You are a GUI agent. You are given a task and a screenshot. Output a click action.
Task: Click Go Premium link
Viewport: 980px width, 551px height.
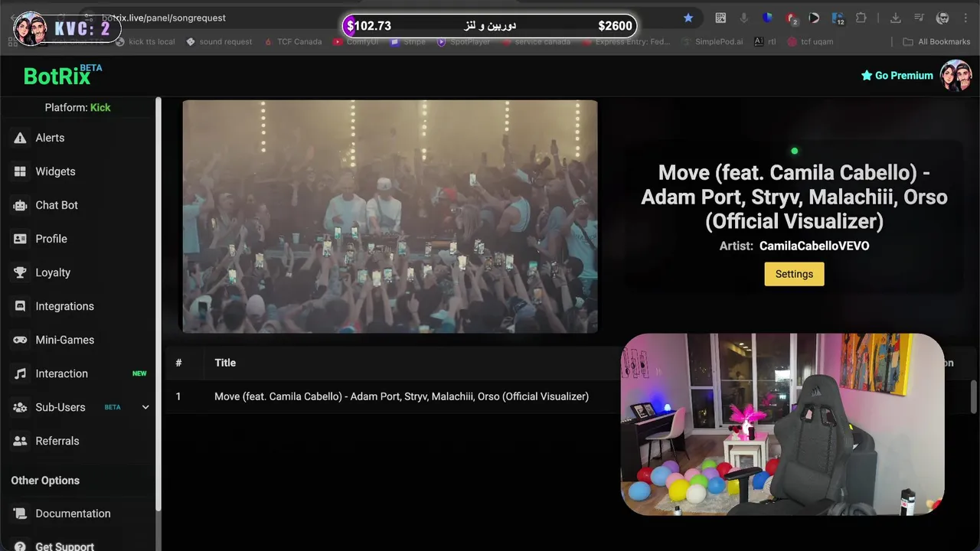[897, 75]
